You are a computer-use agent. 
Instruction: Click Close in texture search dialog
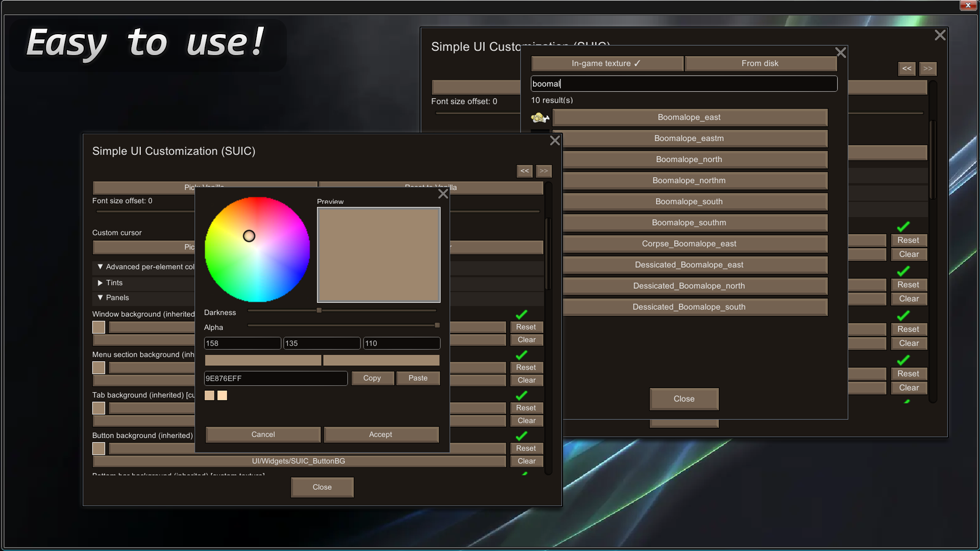(x=684, y=399)
